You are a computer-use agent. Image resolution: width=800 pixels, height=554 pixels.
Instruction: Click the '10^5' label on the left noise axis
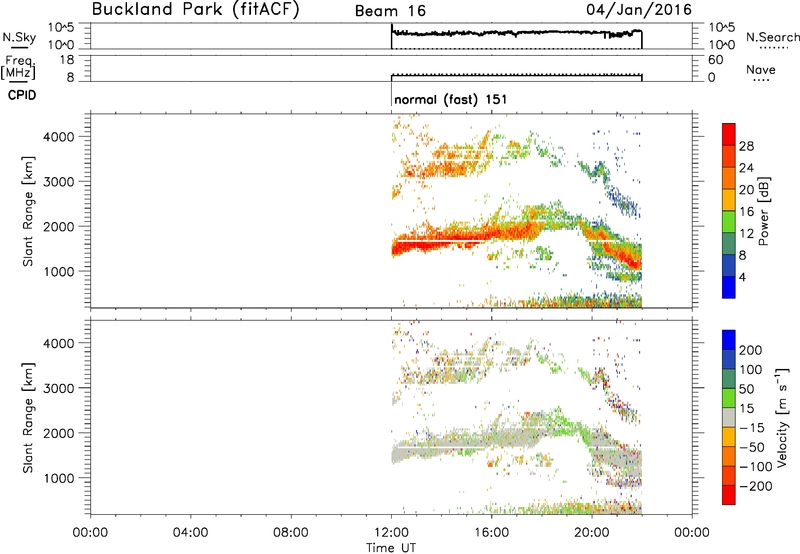[x=61, y=27]
